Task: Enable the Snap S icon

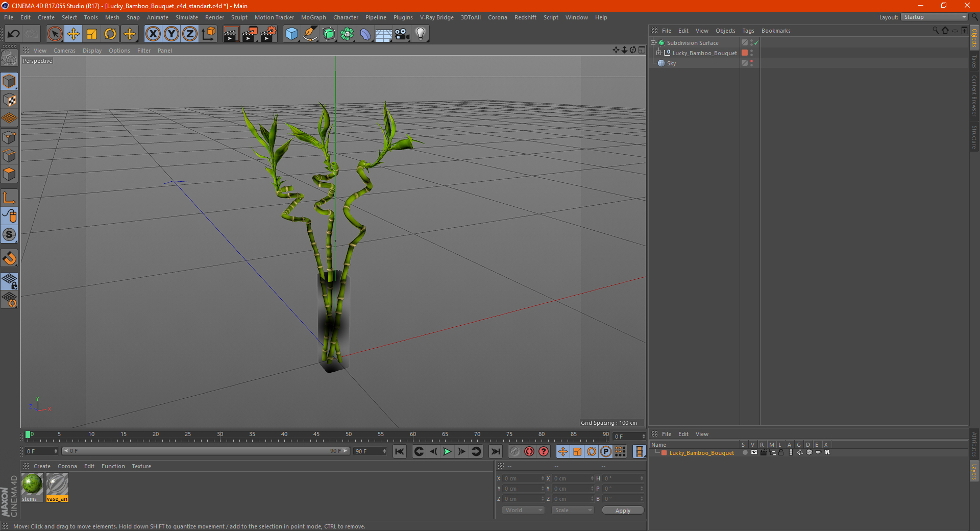Action: [9, 235]
